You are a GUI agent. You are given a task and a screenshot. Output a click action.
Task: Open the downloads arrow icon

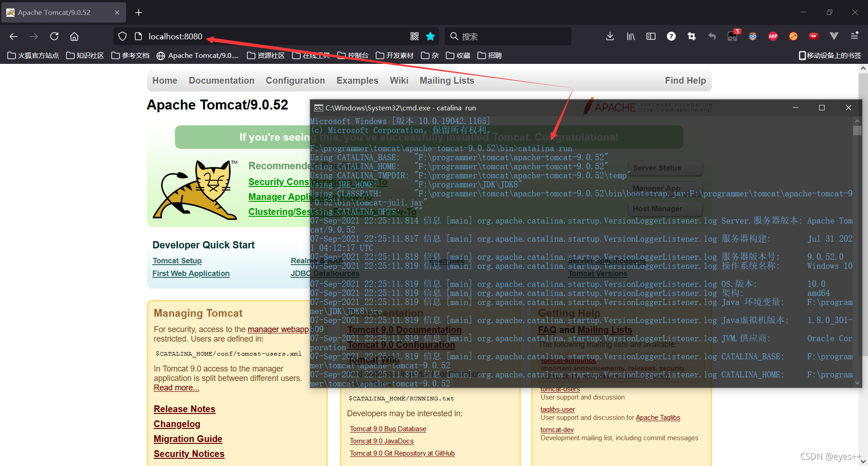pyautogui.click(x=610, y=36)
